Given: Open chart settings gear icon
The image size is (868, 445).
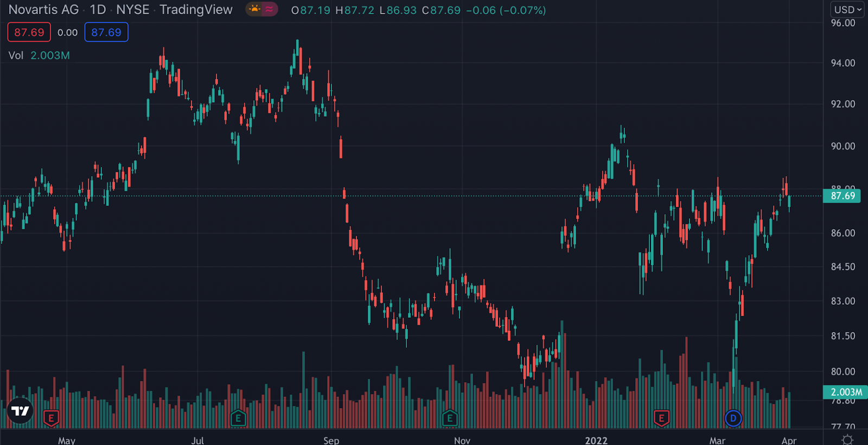Looking at the screenshot, I should pos(847,440).
